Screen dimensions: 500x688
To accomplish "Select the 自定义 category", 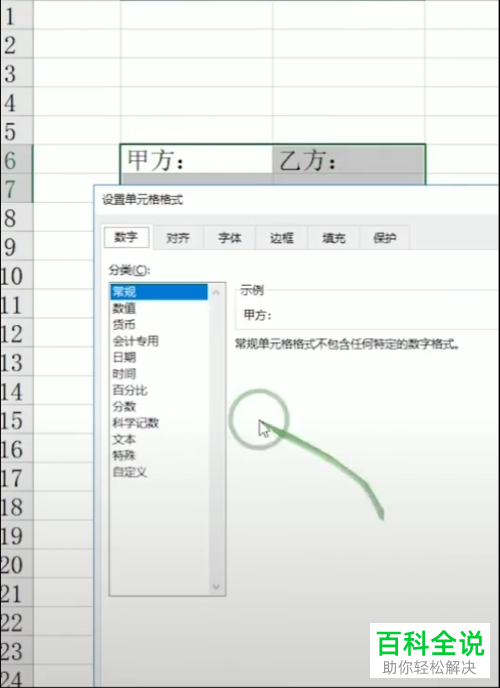I will pyautogui.click(x=159, y=472).
